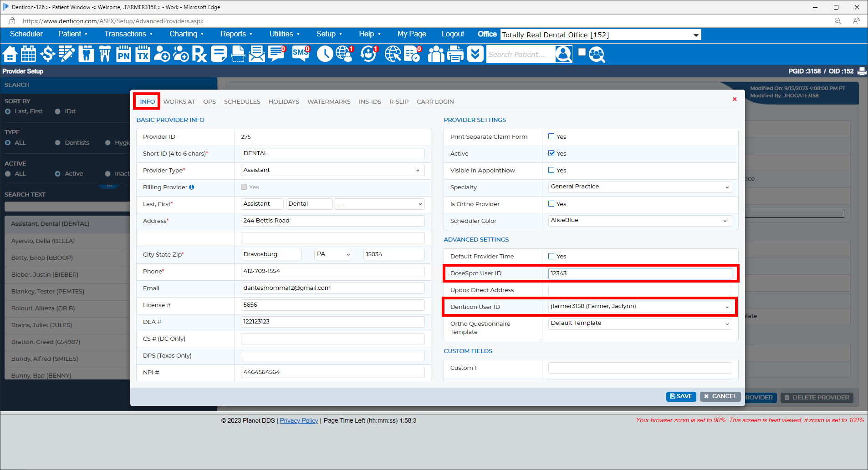Open the Privacy Policy link
The height and width of the screenshot is (470, 868).
click(299, 420)
